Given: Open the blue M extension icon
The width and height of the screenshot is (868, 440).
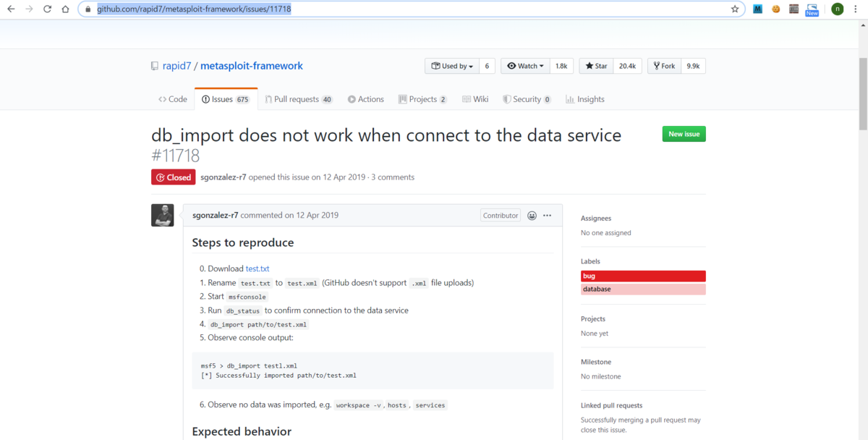Looking at the screenshot, I should (x=757, y=9).
